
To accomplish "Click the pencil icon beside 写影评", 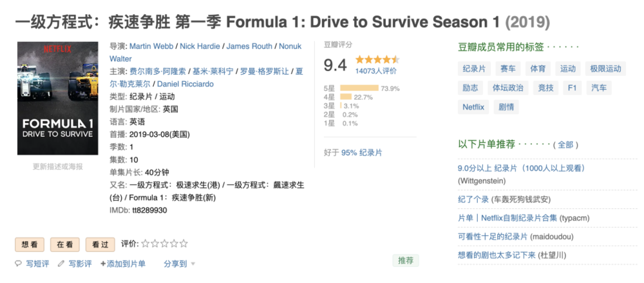I will (x=61, y=264).
